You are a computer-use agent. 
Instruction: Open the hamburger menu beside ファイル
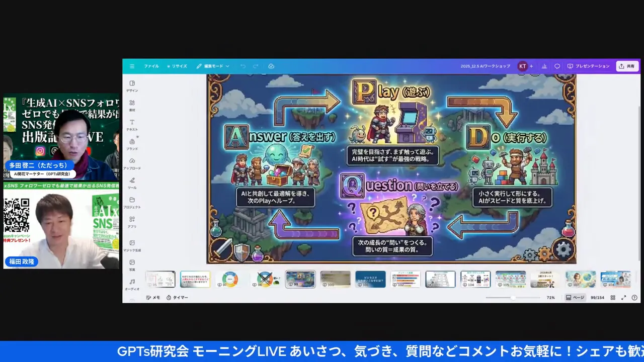[132, 66]
